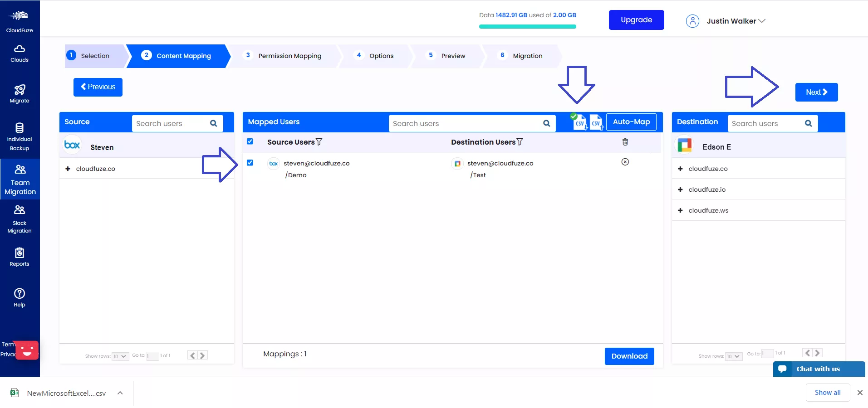
Task: Go to step 5 Preview
Action: click(447, 56)
